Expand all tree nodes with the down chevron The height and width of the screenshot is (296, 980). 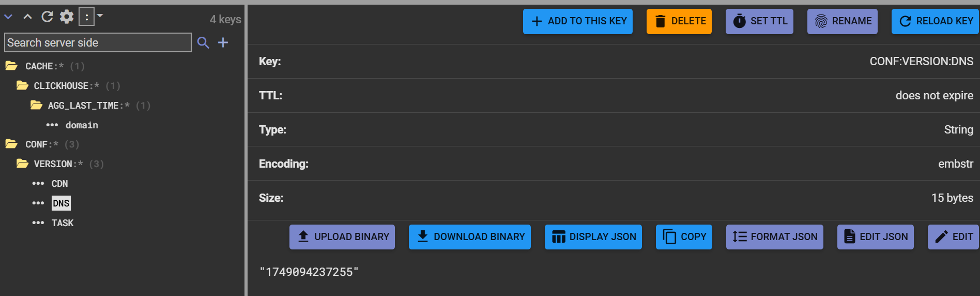click(8, 17)
